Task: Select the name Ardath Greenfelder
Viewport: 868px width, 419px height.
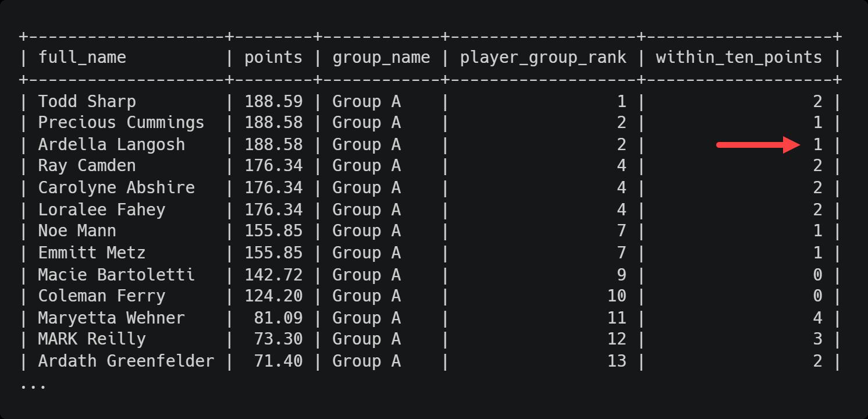Action: pos(126,361)
